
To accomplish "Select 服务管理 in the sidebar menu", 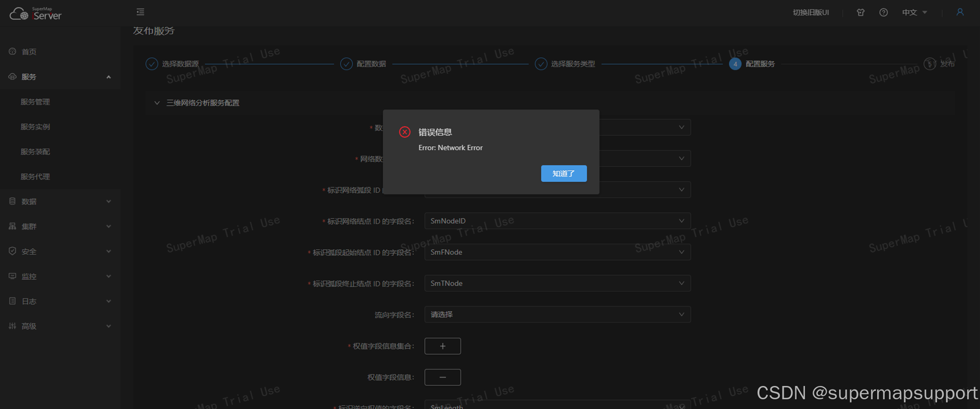I will [x=35, y=101].
